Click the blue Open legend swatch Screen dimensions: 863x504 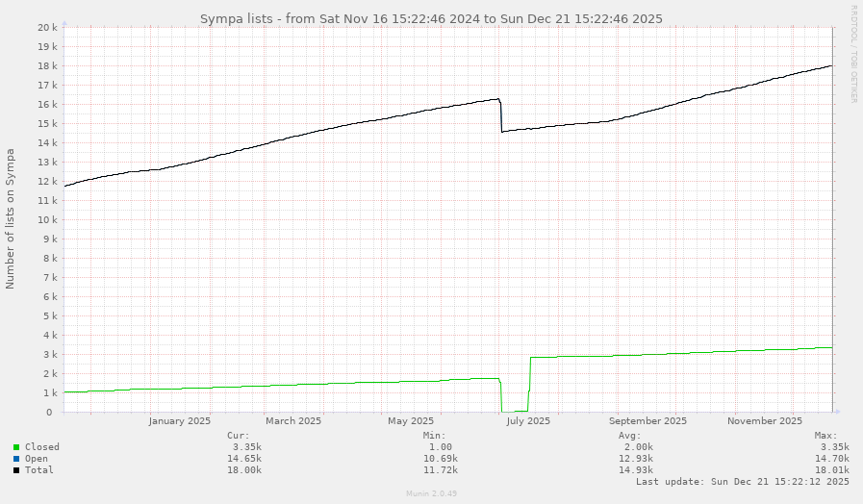tap(16, 459)
